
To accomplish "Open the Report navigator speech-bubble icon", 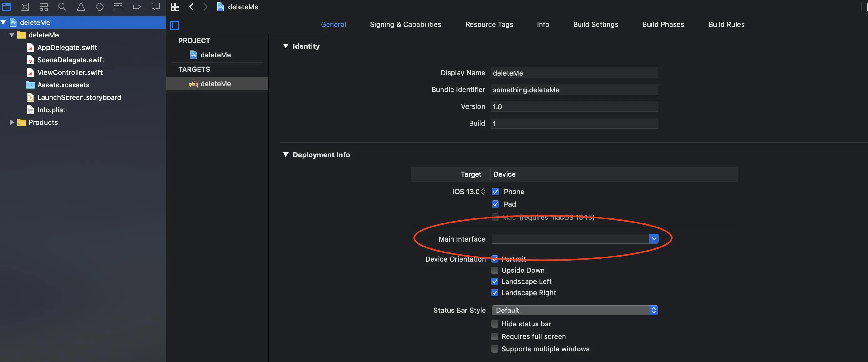I will click(x=155, y=7).
